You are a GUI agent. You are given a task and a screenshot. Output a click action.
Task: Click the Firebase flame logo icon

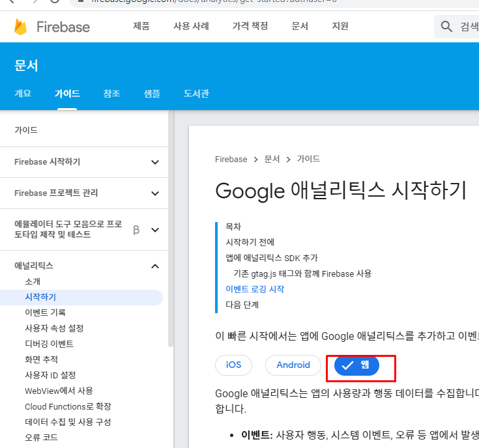click(21, 27)
